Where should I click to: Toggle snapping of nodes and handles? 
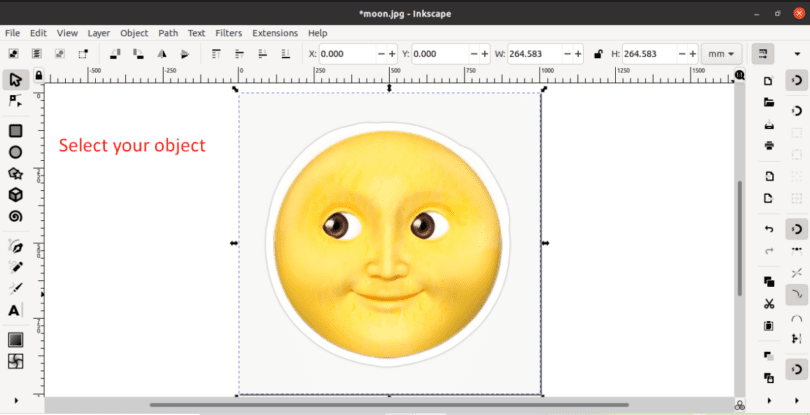pos(797,229)
